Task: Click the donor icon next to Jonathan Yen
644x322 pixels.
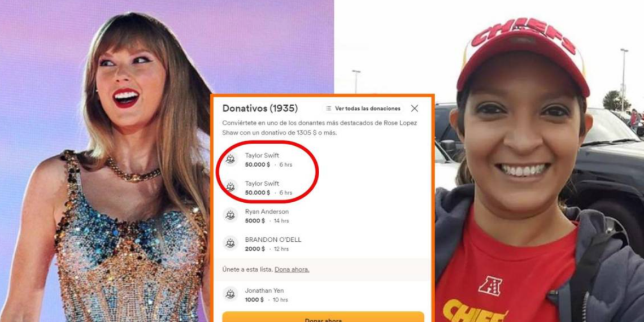Action: (x=230, y=294)
